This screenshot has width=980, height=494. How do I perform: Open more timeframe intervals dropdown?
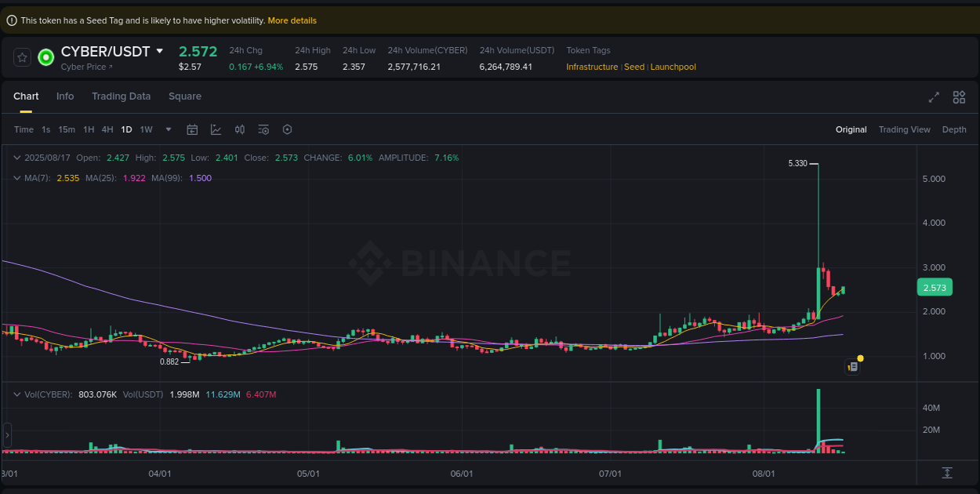[x=167, y=129]
